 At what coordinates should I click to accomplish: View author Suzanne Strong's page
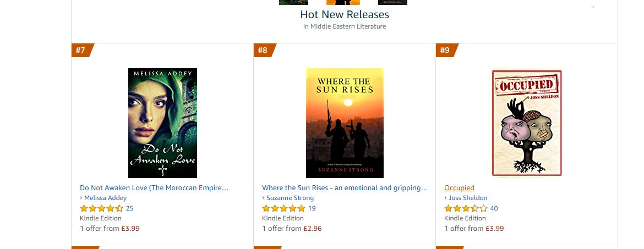(x=290, y=198)
